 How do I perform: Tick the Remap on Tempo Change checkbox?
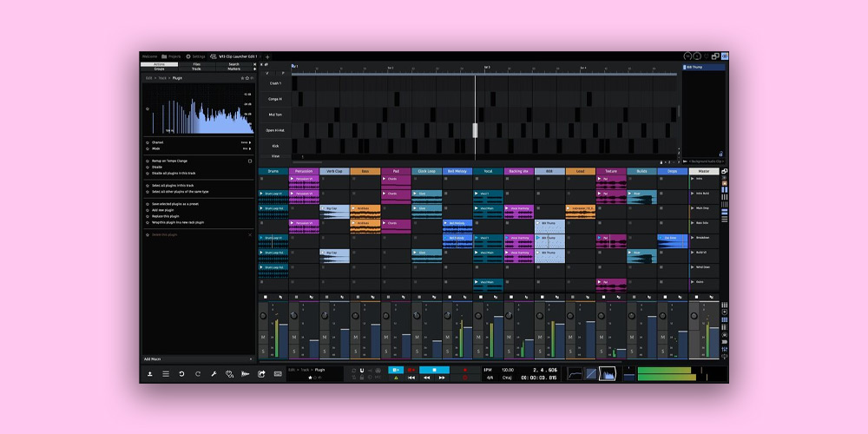click(x=250, y=161)
